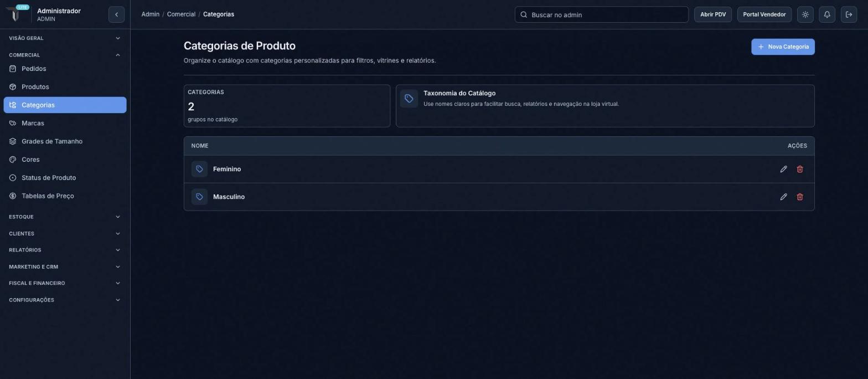The image size is (868, 379).
Task: Expand the Marketing e CRM section
Action: (65, 267)
